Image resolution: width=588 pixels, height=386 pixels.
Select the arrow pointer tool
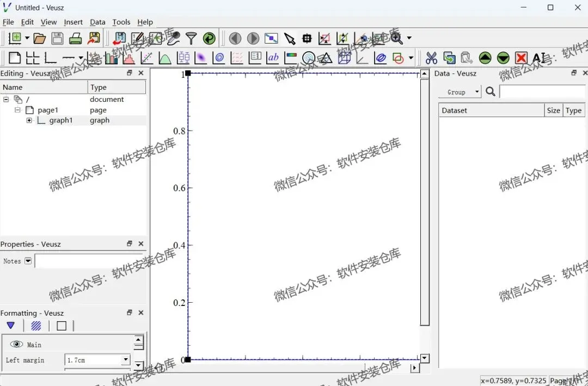point(290,39)
